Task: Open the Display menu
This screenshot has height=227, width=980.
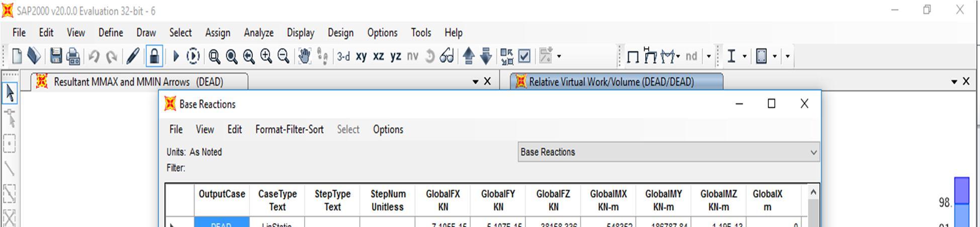Action: tap(300, 33)
